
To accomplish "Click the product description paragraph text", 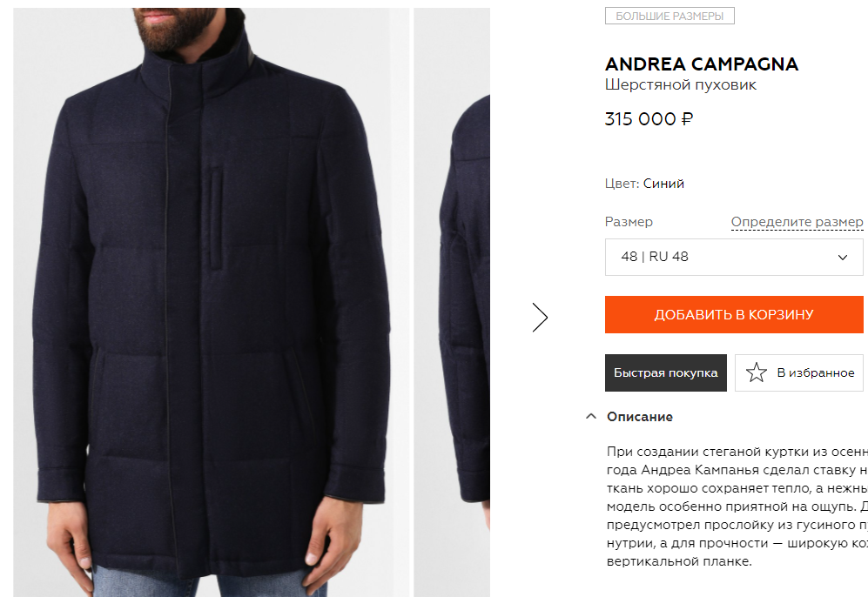I will 737,506.
